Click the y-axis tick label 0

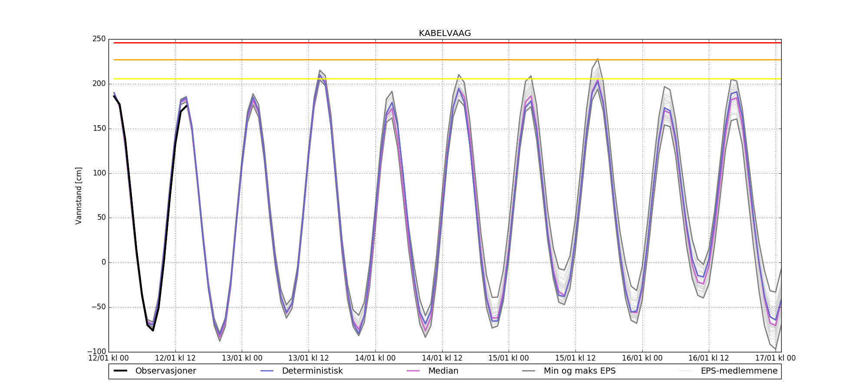[104, 262]
